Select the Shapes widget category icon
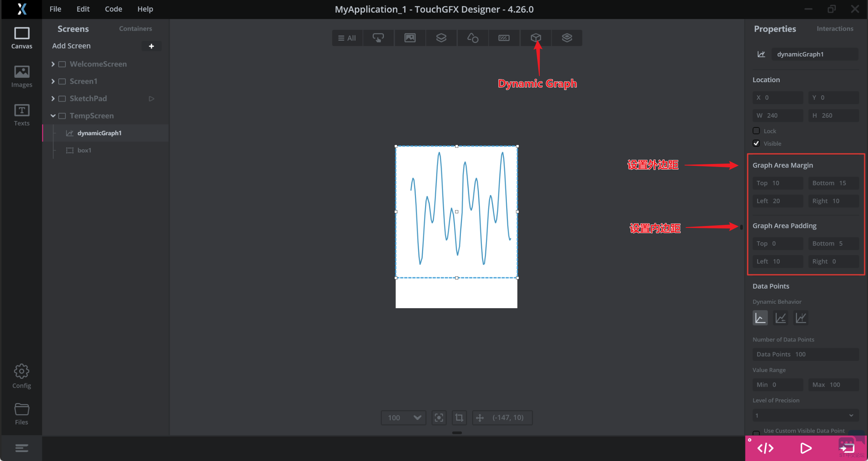 [473, 38]
